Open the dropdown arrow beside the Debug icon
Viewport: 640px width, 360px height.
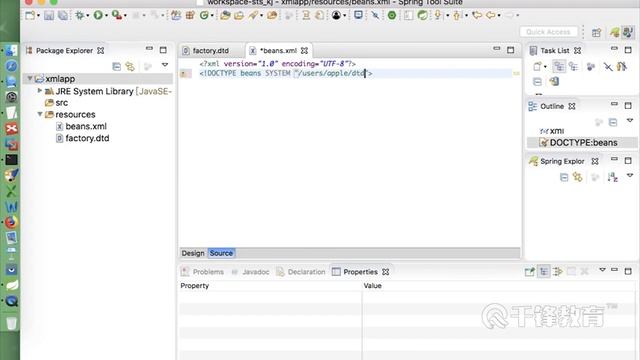pyautogui.click(x=87, y=16)
